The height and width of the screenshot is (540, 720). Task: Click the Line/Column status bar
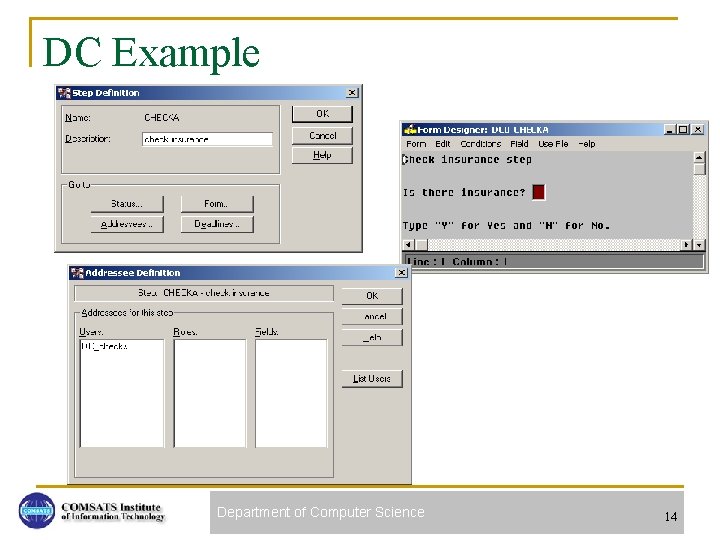click(553, 262)
